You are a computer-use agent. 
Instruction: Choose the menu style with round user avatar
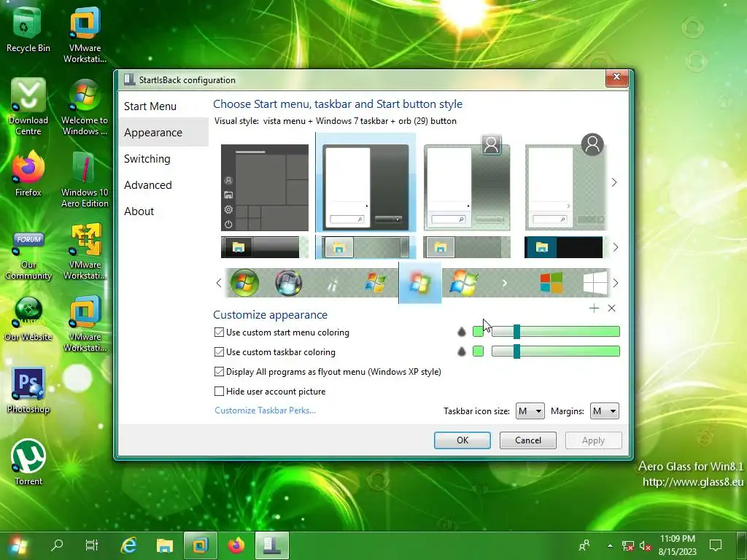pos(565,183)
